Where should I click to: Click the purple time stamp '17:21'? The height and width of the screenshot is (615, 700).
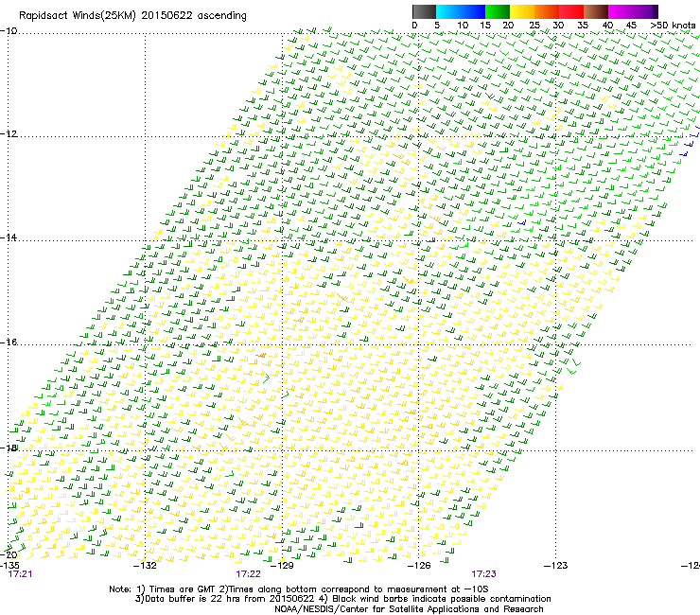(x=20, y=574)
